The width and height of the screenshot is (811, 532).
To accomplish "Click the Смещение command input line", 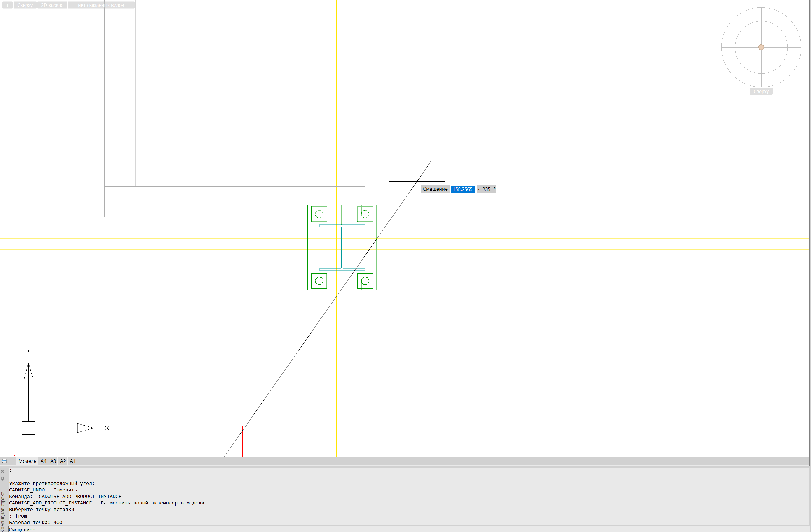I will tap(408, 529).
